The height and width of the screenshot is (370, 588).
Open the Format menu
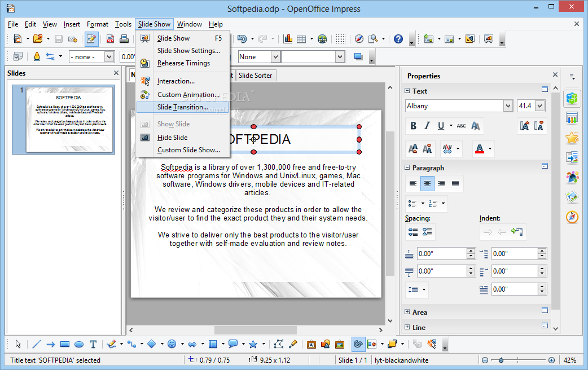click(x=98, y=24)
